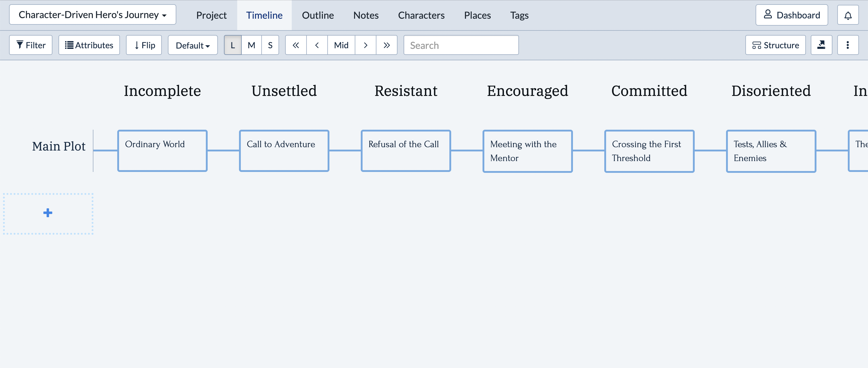Open the Character-Driven Hero's Journey project dropdown
This screenshot has height=368, width=868.
click(92, 15)
